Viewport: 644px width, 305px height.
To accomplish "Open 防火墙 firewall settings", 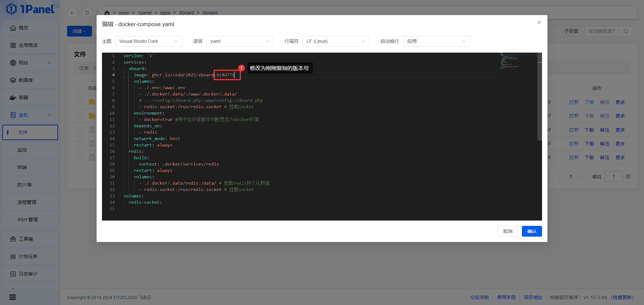I will [x=30, y=185].
